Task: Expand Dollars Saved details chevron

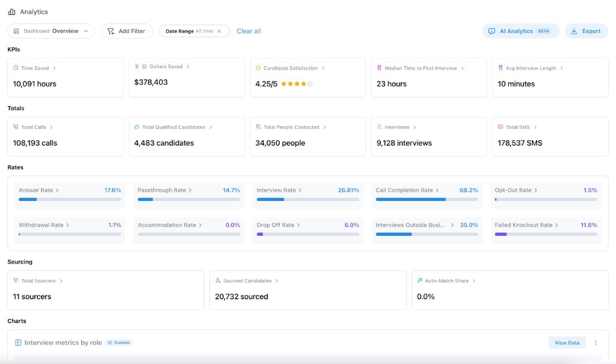Action: pyautogui.click(x=188, y=66)
